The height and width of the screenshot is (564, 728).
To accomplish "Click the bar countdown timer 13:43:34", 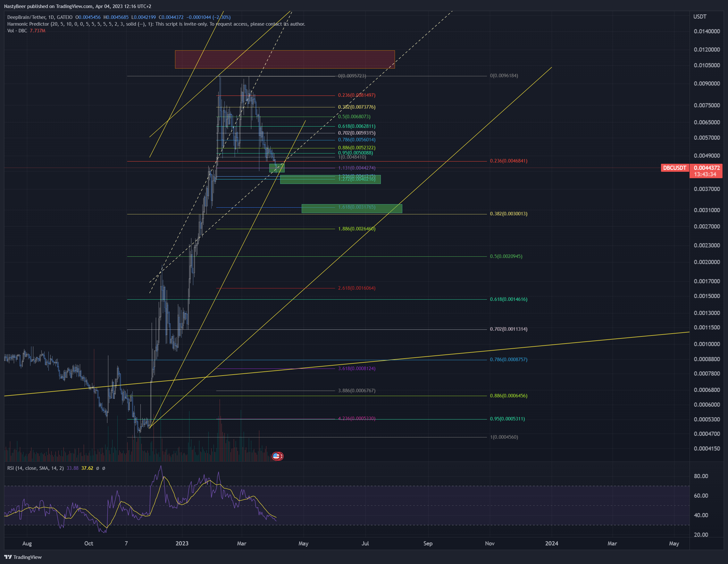I will point(705,175).
